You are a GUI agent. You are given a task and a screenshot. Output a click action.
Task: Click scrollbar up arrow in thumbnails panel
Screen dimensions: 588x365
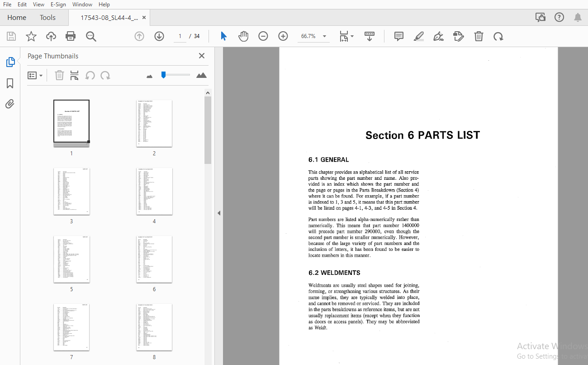tap(208, 93)
